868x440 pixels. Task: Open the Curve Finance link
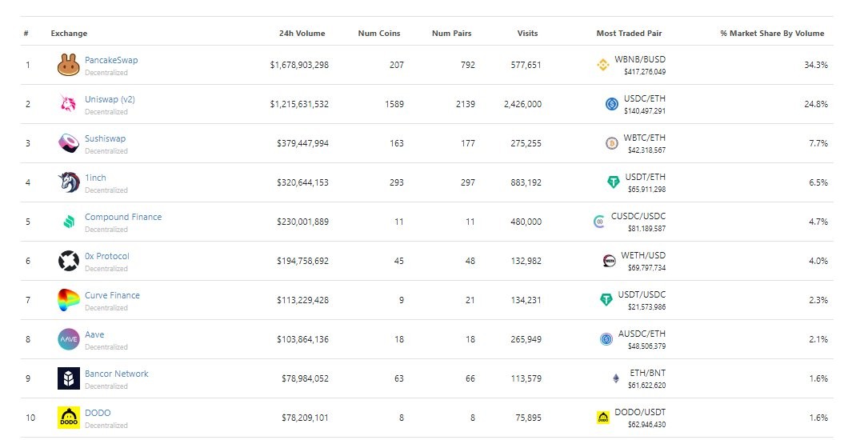pyautogui.click(x=112, y=295)
